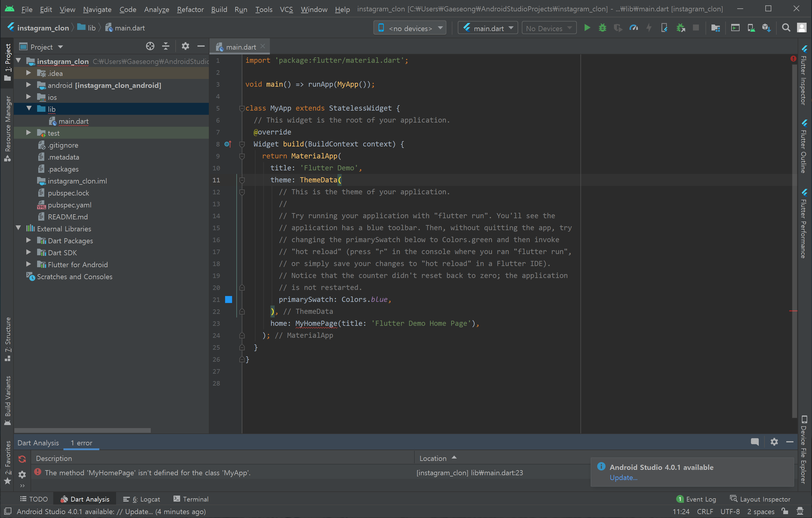Toggle read-only lock icon in status bar

785,511
